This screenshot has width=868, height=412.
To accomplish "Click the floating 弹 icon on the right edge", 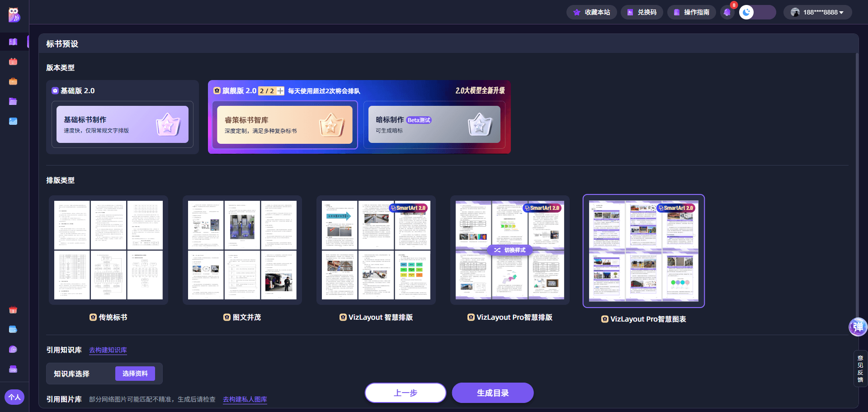I will click(858, 327).
